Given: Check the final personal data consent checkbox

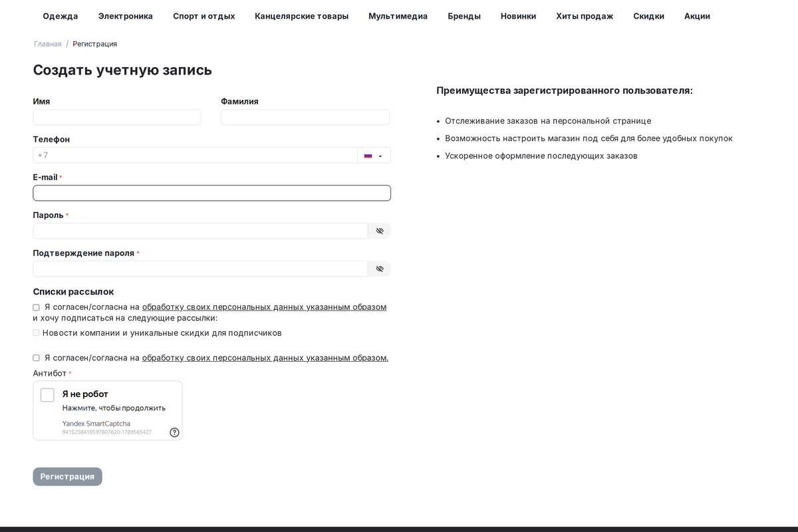Looking at the screenshot, I should pos(36,358).
